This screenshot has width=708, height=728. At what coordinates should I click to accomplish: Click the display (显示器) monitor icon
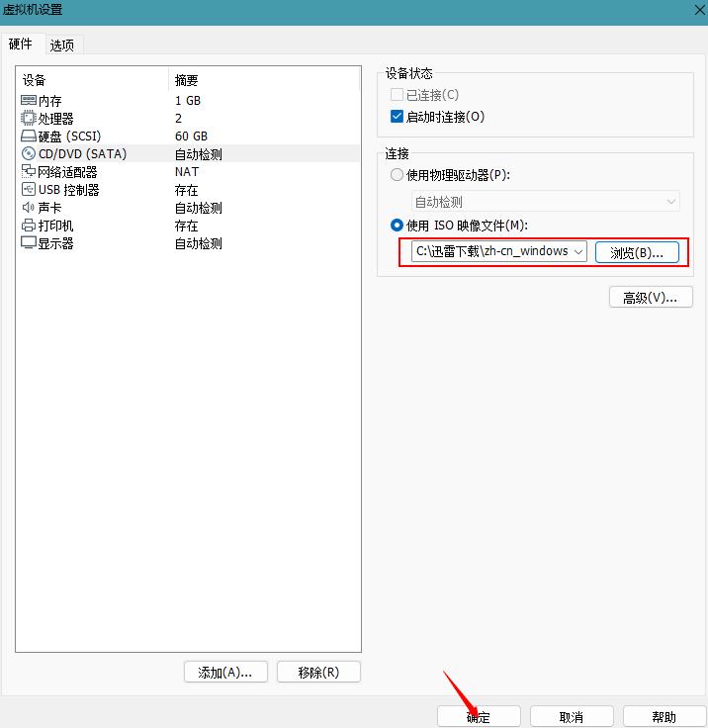pyautogui.click(x=29, y=242)
